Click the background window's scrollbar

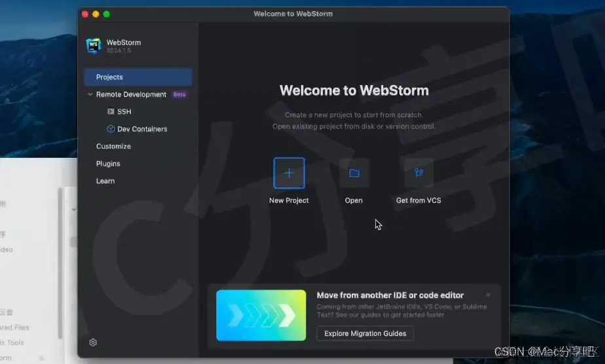click(60, 263)
